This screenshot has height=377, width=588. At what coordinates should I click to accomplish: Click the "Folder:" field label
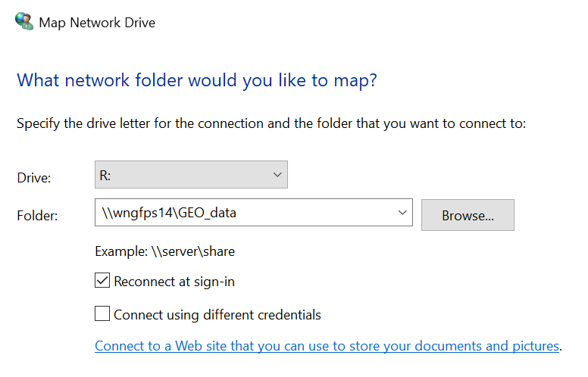(x=37, y=215)
